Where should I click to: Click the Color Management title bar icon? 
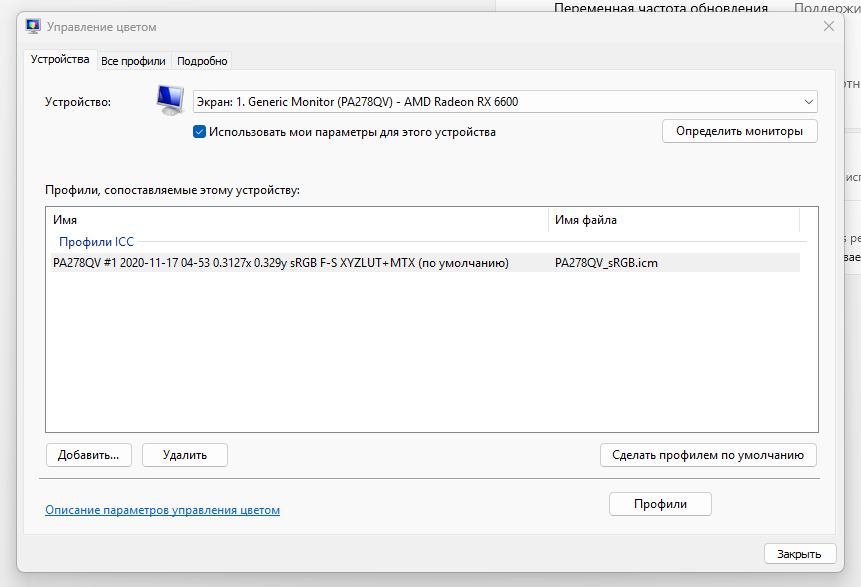pos(33,26)
